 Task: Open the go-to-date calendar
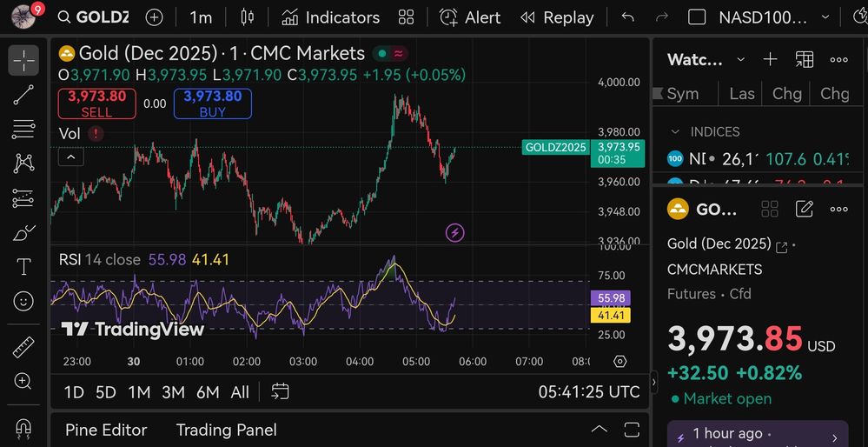pos(280,392)
